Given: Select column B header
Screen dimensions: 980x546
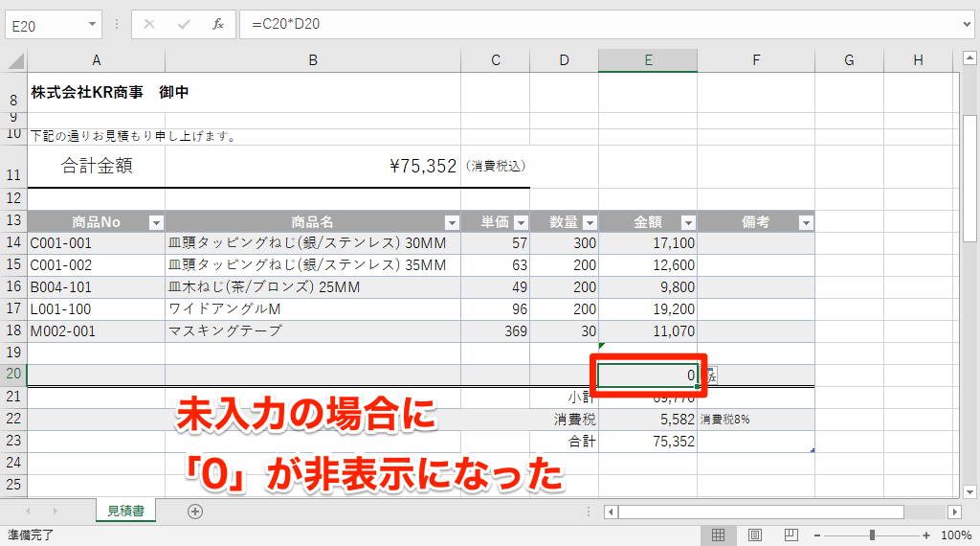Looking at the screenshot, I should pyautogui.click(x=313, y=60).
